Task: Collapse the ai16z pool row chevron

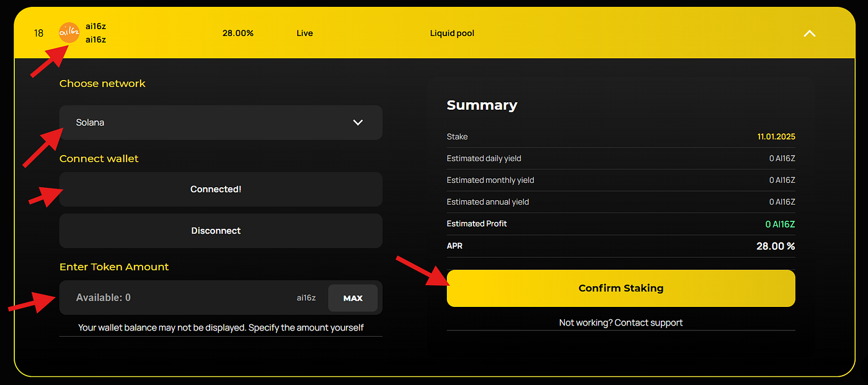Action: point(810,33)
